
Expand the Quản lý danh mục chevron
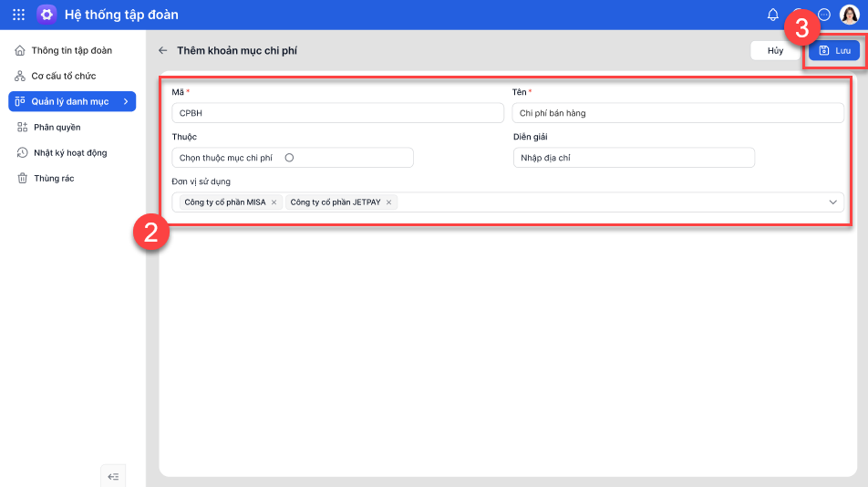(126, 101)
